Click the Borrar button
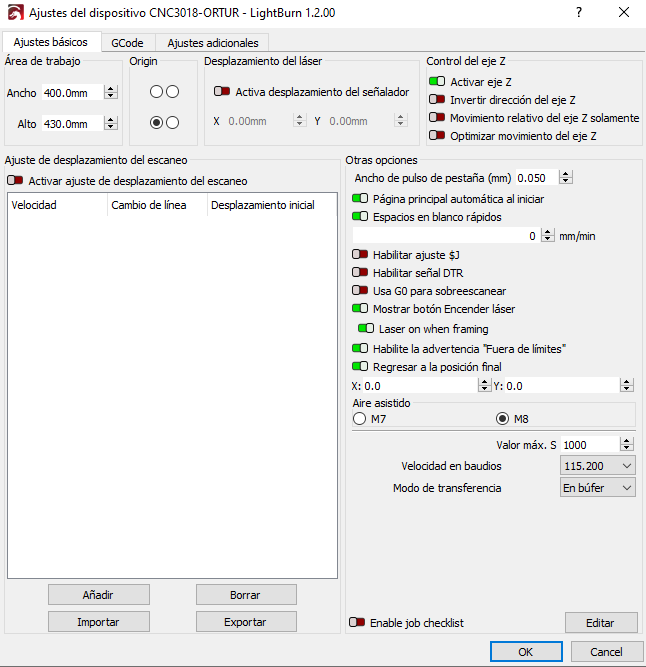The height and width of the screenshot is (667, 646). pyautogui.click(x=246, y=594)
